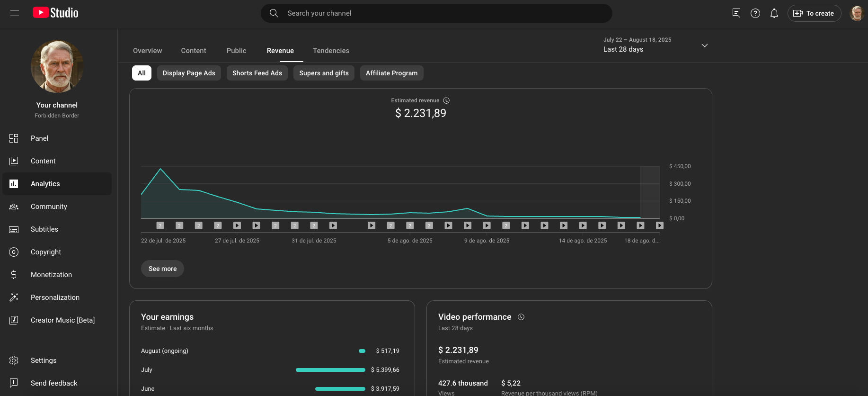Open the account avatar menu

click(x=856, y=13)
